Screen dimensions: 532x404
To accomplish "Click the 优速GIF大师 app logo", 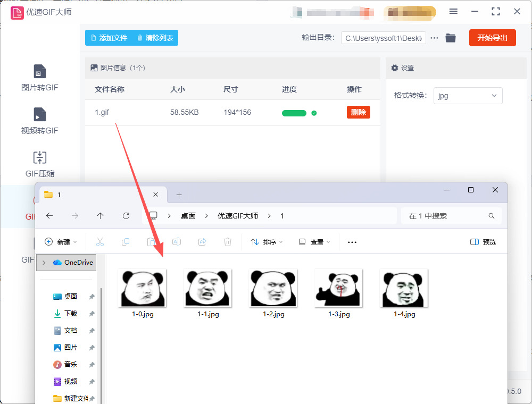I will tap(17, 13).
